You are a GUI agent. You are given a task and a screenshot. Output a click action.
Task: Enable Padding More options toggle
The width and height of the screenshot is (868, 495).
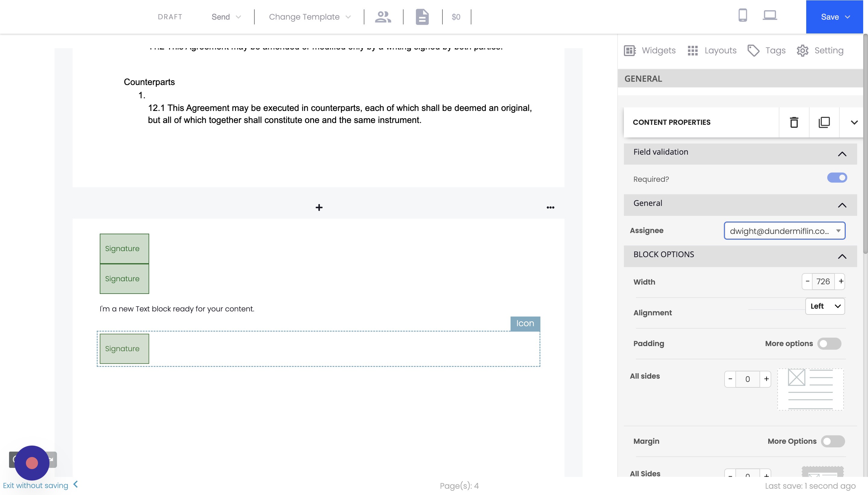(829, 344)
